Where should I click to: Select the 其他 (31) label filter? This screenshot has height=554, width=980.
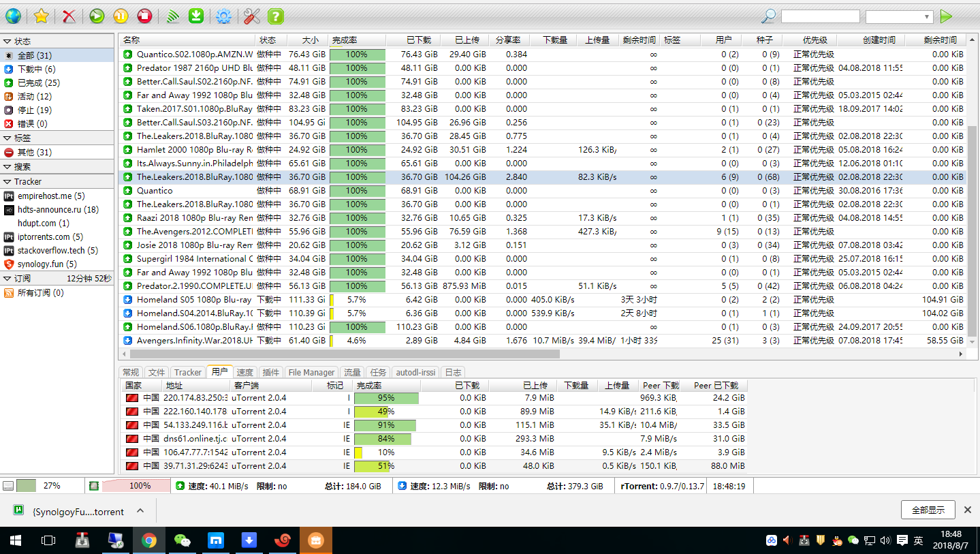[x=57, y=152]
